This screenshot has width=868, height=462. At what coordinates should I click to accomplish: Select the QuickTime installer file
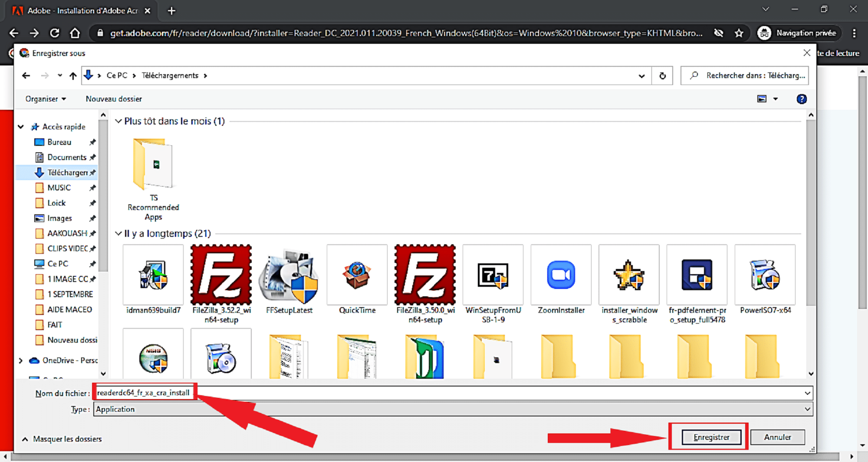click(x=357, y=280)
